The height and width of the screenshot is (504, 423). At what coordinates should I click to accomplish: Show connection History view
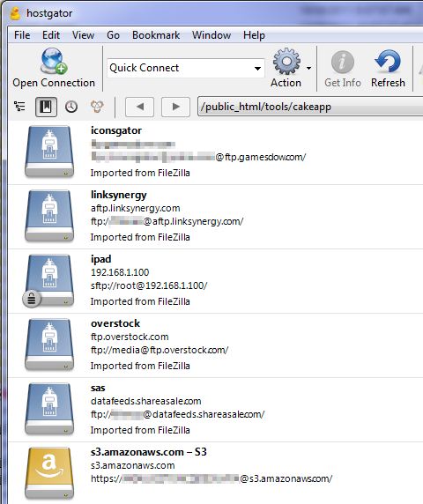pyautogui.click(x=71, y=107)
